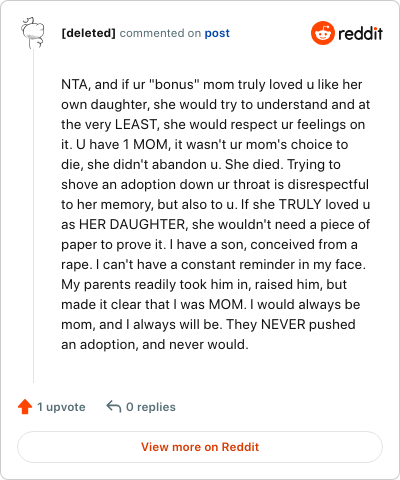Open the blue "post" link
The width and height of the screenshot is (400, 480).
click(217, 33)
